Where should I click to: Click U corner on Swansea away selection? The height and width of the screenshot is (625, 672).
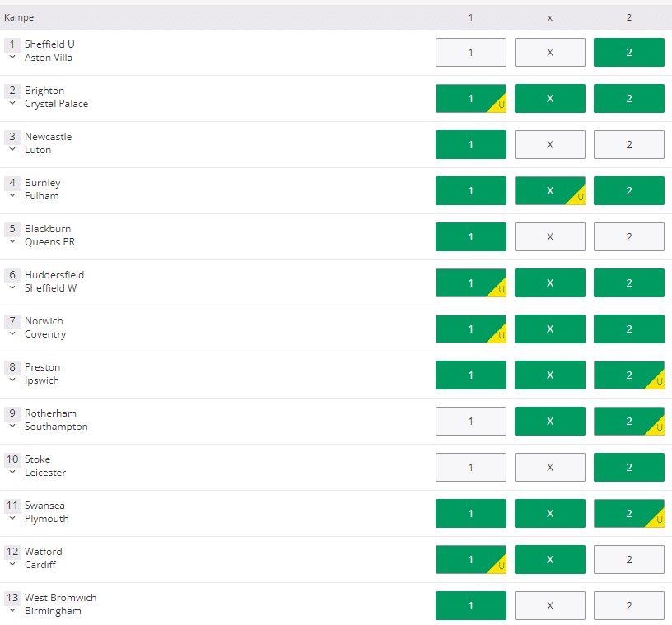pos(659,520)
